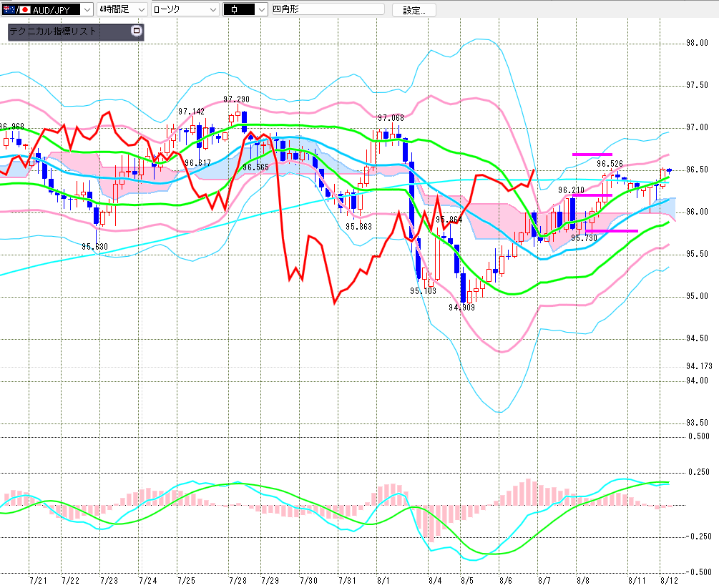719x588 pixels.
Task: Click the 四角形 shape input field
Action: (328, 9)
